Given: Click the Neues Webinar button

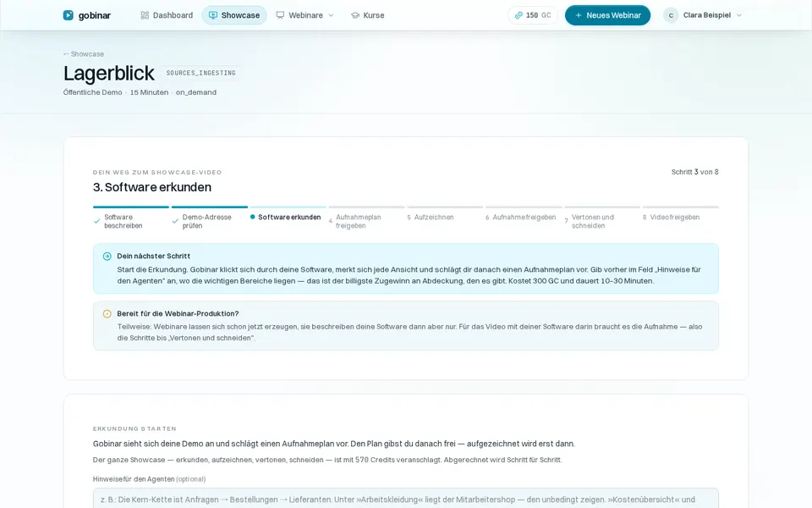Looking at the screenshot, I should (x=607, y=15).
